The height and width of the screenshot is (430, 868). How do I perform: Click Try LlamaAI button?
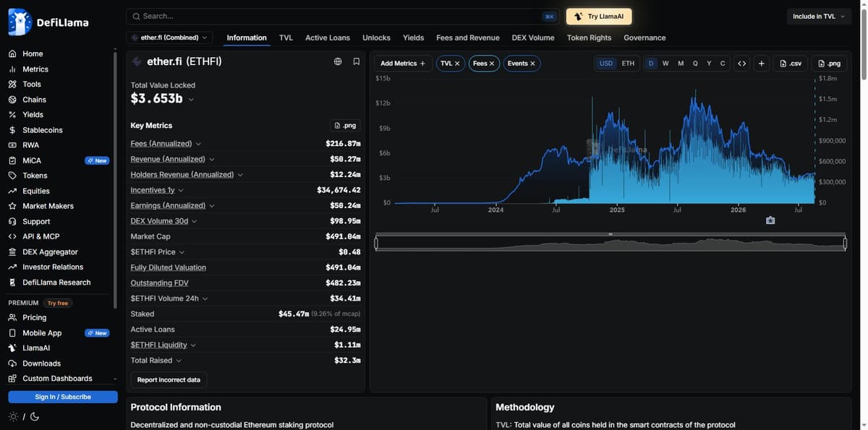599,16
